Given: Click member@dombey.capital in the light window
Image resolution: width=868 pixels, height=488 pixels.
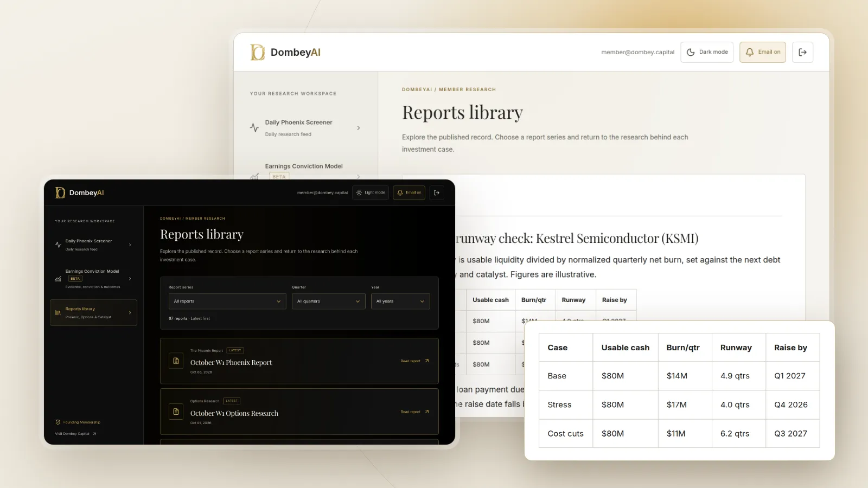Looking at the screenshot, I should [x=638, y=52].
